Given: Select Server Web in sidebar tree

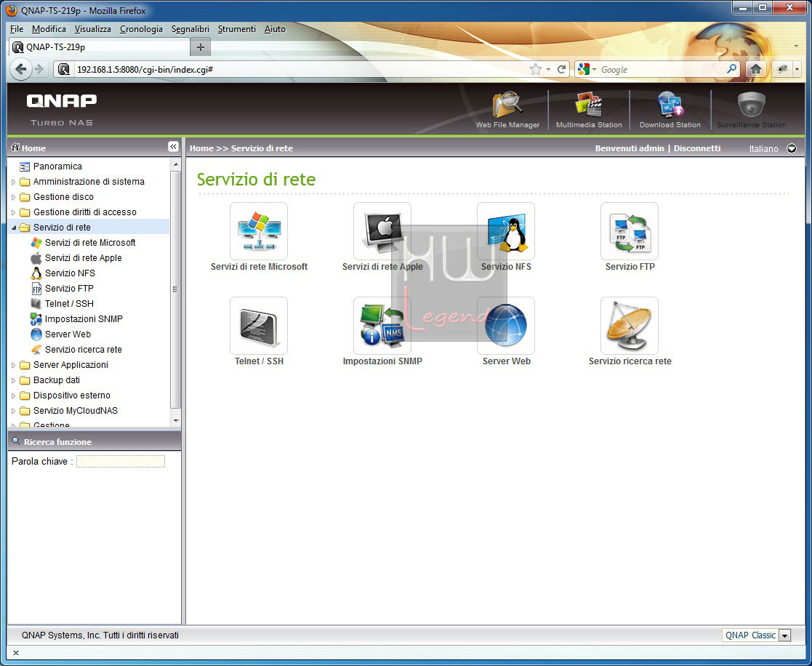Looking at the screenshot, I should pos(68,334).
